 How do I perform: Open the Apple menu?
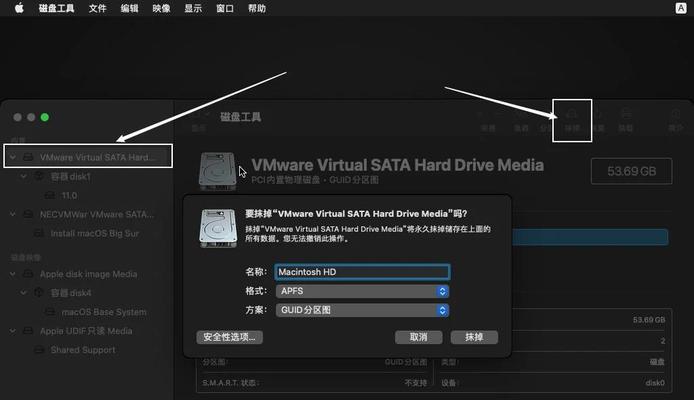tap(19, 8)
